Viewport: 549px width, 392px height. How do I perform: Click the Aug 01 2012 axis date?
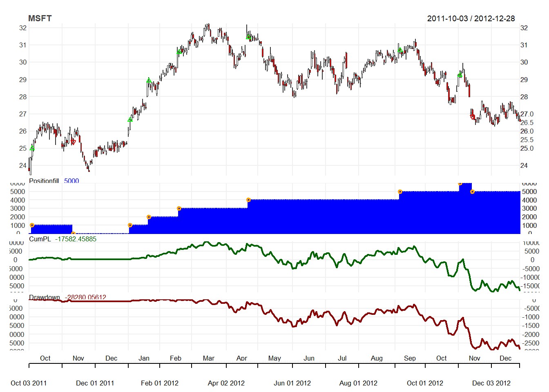point(359,383)
